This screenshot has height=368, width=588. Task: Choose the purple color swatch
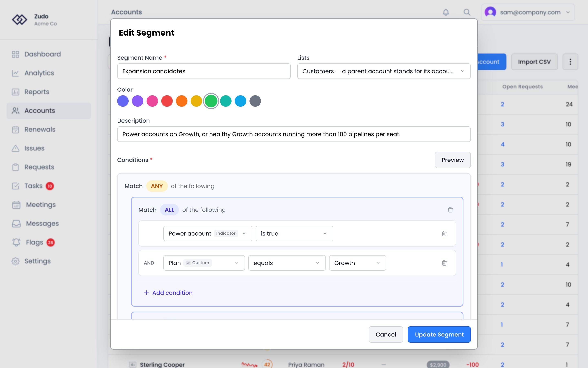click(x=138, y=101)
